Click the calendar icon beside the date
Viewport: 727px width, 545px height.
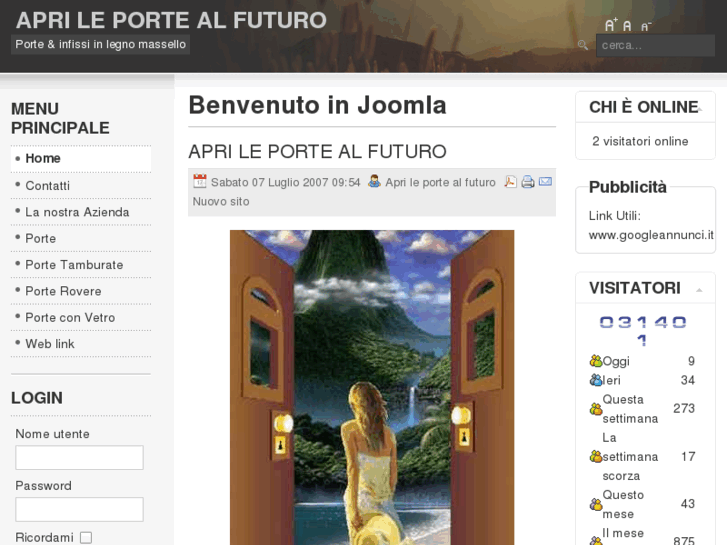[200, 181]
